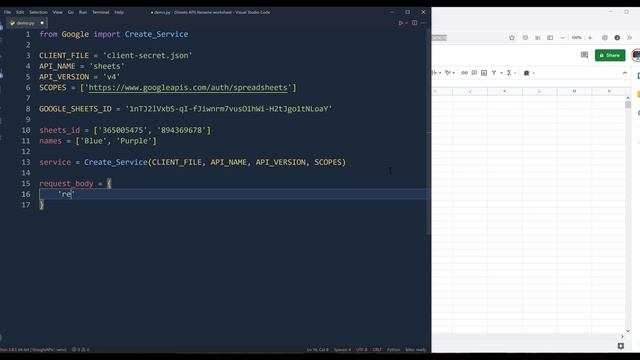Open the Terminal menu in VS Code
The height and width of the screenshot is (360, 640).
[x=100, y=12]
